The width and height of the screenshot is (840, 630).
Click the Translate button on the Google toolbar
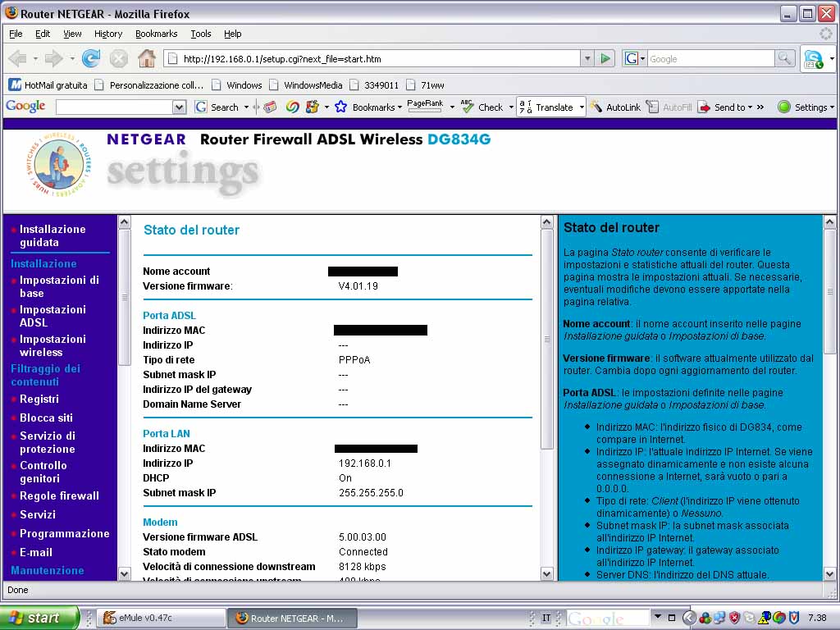(546, 107)
